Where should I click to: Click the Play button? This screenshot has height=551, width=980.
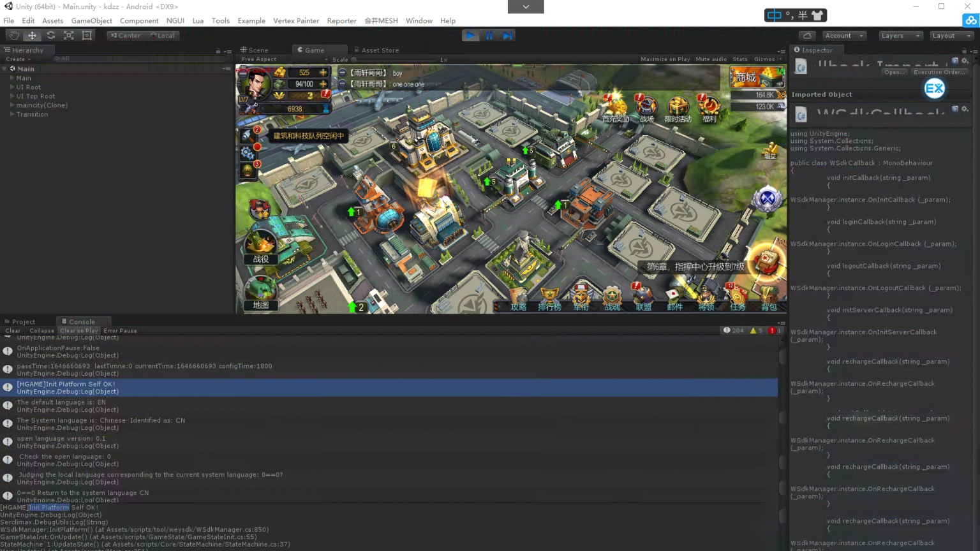click(x=470, y=36)
